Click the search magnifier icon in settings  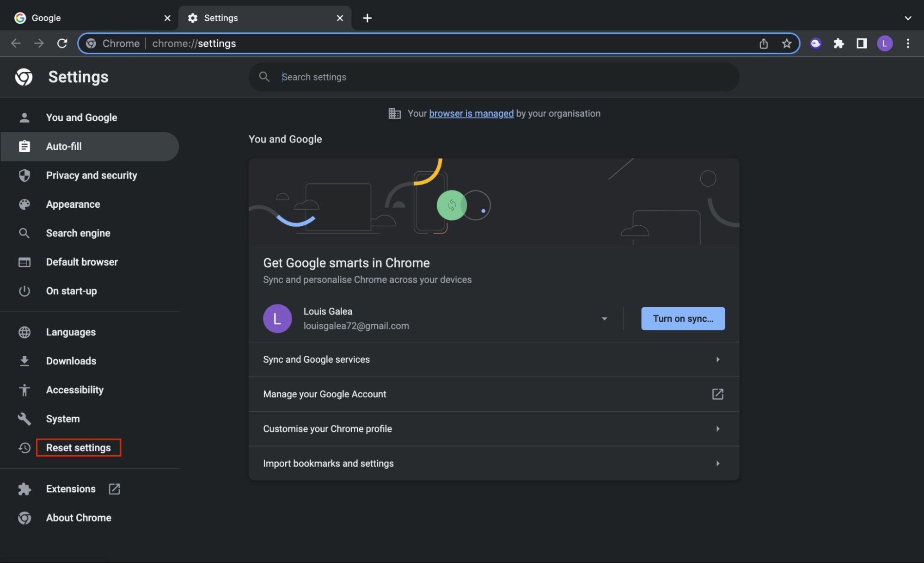coord(264,77)
